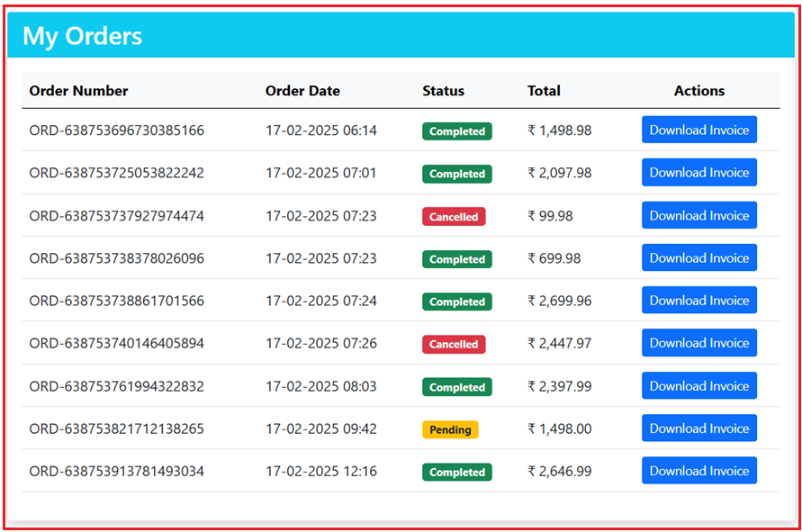The height and width of the screenshot is (532, 802).
Task: Click Completed badge on the 07:01 order
Action: tap(457, 174)
